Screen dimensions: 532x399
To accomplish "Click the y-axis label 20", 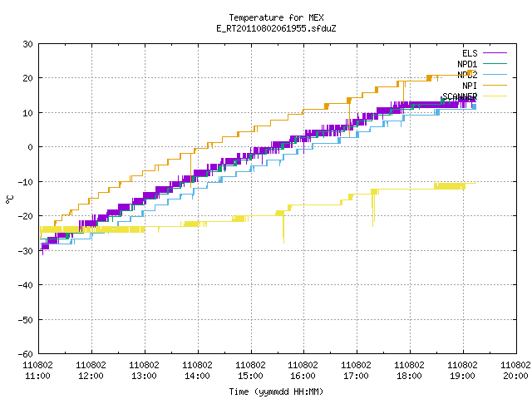I will coord(27,78).
